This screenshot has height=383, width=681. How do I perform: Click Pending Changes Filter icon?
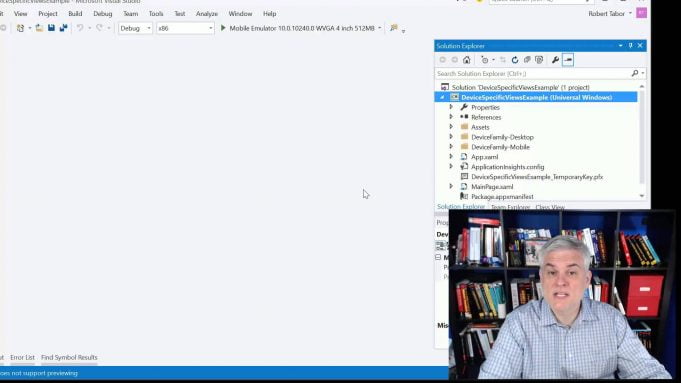click(x=485, y=60)
